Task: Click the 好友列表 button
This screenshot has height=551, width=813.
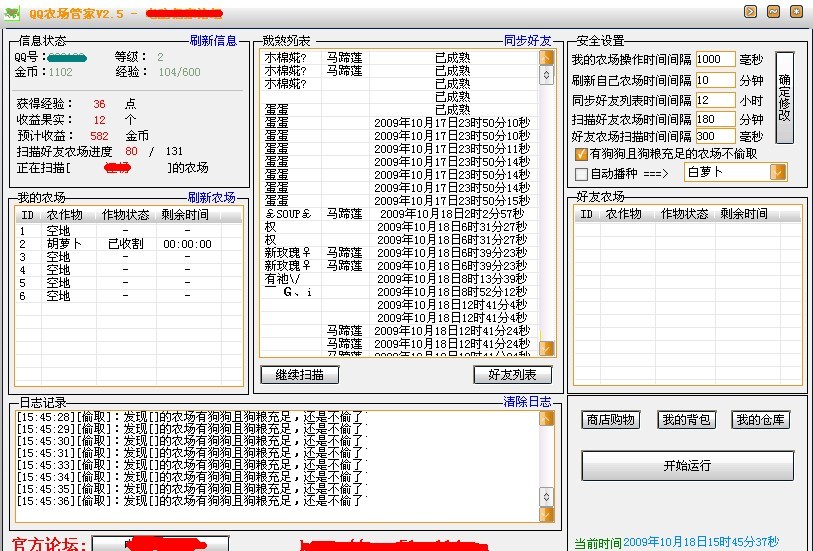Action: (512, 374)
